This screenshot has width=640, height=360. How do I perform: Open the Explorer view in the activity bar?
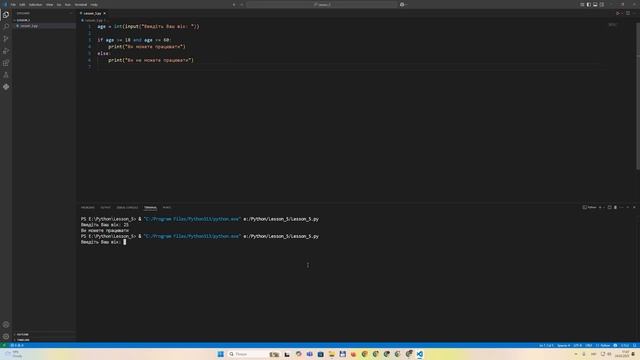coord(6,15)
